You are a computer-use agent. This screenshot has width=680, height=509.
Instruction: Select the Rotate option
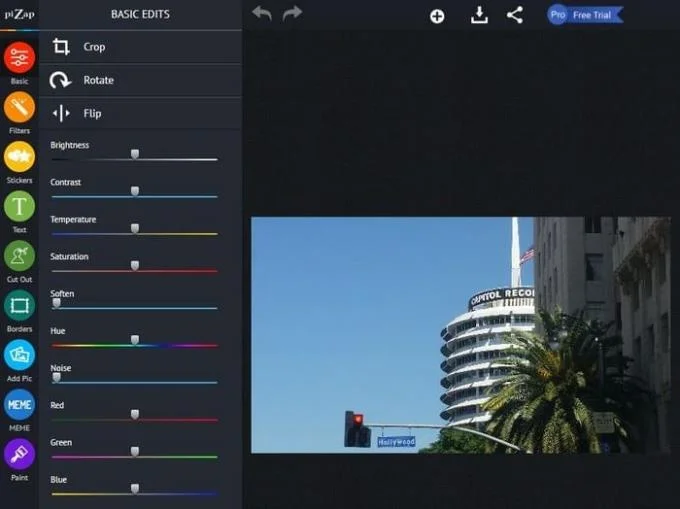point(140,80)
